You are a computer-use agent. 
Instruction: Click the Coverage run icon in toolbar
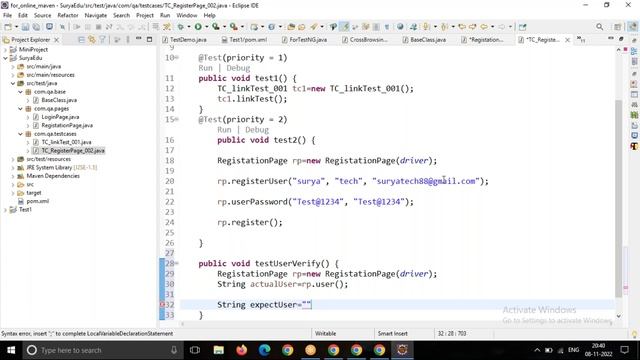point(216,27)
